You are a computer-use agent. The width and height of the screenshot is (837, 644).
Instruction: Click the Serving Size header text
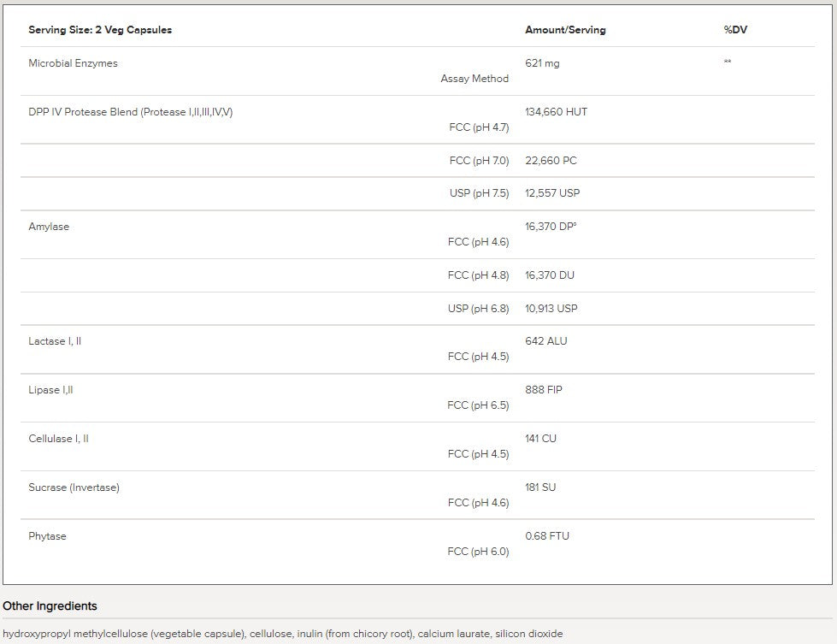pos(100,30)
